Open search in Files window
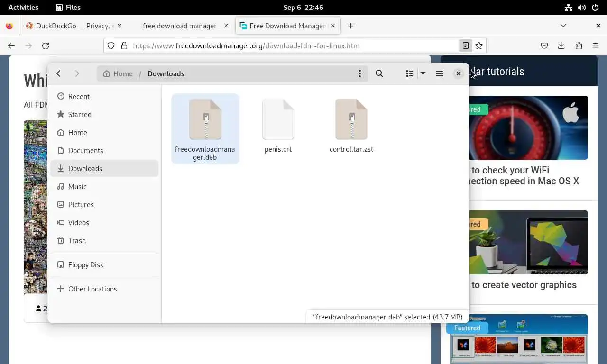Screen dimensions: 607x364 (x=379, y=73)
